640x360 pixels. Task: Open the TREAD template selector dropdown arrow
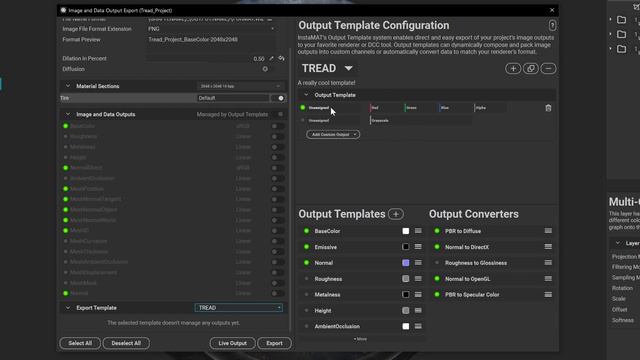(348, 68)
